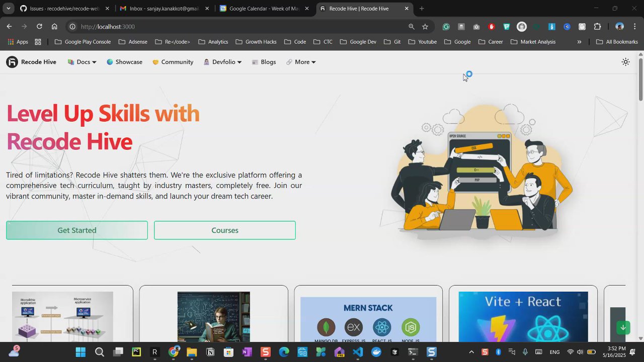Click the red stop-hand adblock extension icon
The height and width of the screenshot is (362, 644).
click(x=492, y=27)
